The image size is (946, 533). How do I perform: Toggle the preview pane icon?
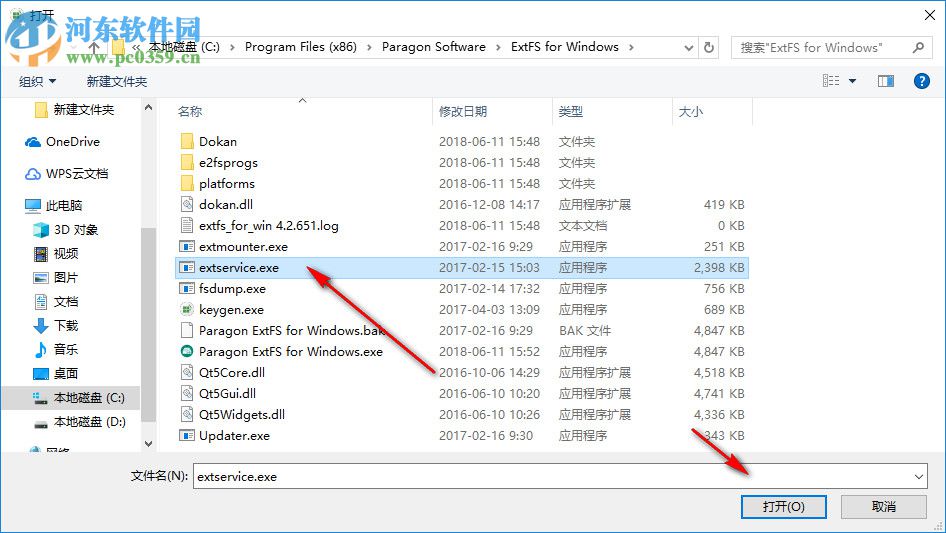click(x=886, y=81)
